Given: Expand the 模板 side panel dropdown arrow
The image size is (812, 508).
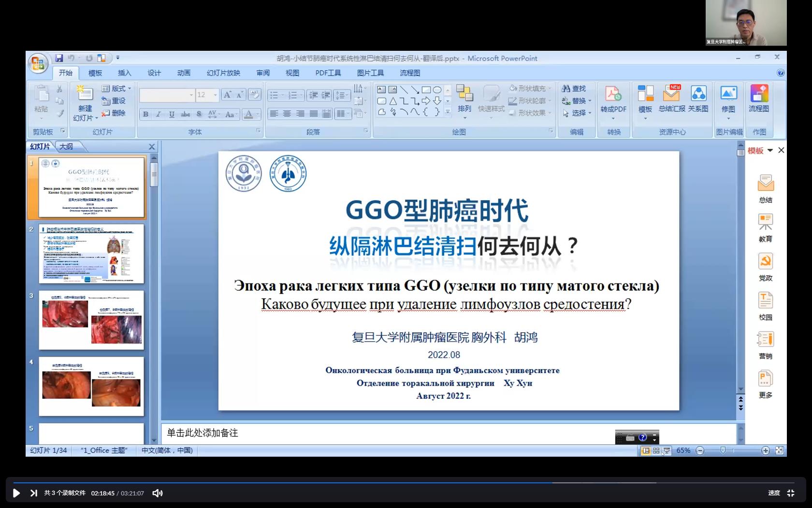Looking at the screenshot, I should (x=770, y=150).
